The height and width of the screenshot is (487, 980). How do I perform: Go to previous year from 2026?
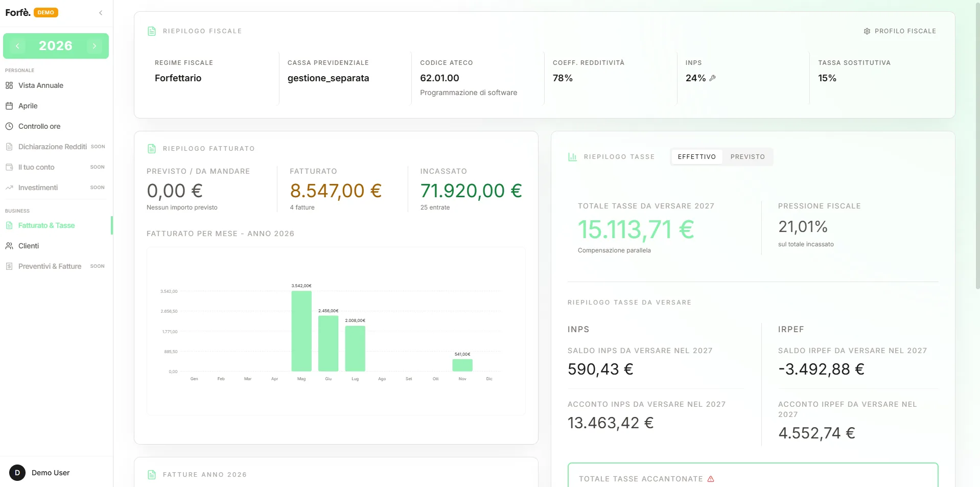17,46
